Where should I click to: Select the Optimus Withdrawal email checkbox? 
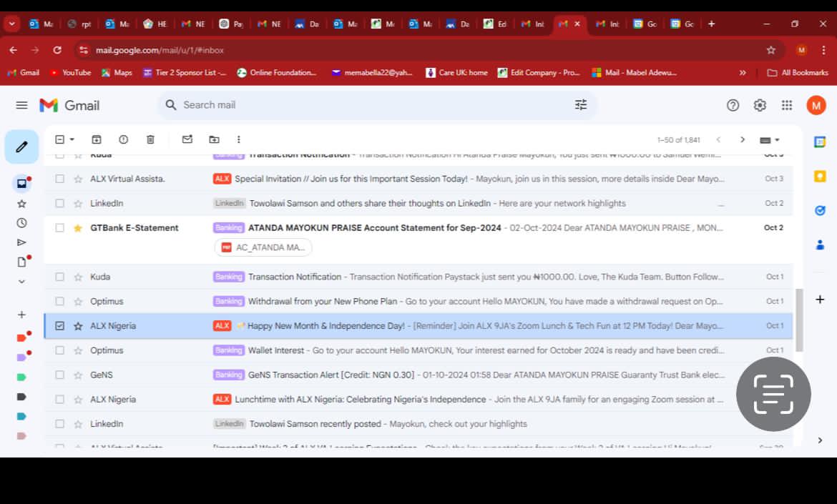(60, 302)
